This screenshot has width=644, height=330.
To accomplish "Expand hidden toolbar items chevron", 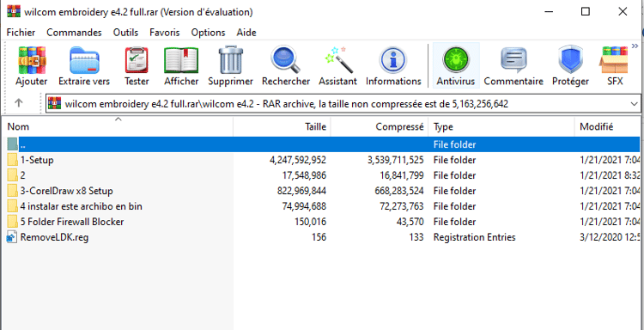I will 635,46.
